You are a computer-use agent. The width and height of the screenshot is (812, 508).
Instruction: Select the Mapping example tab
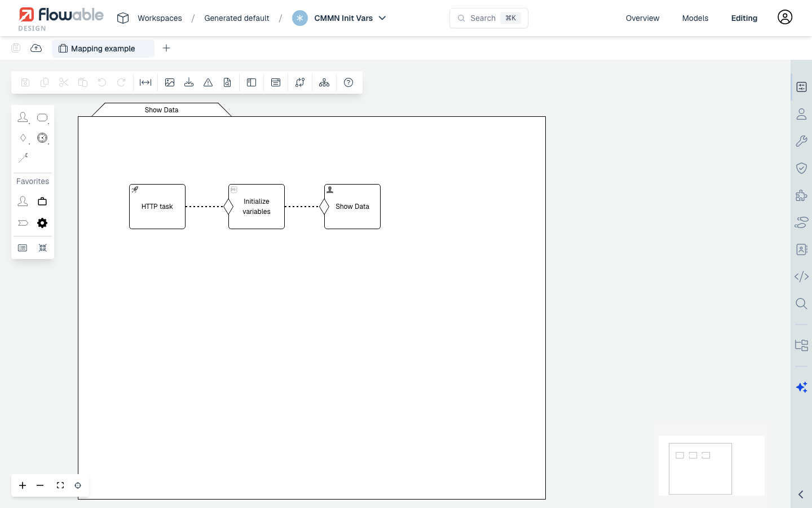103,49
